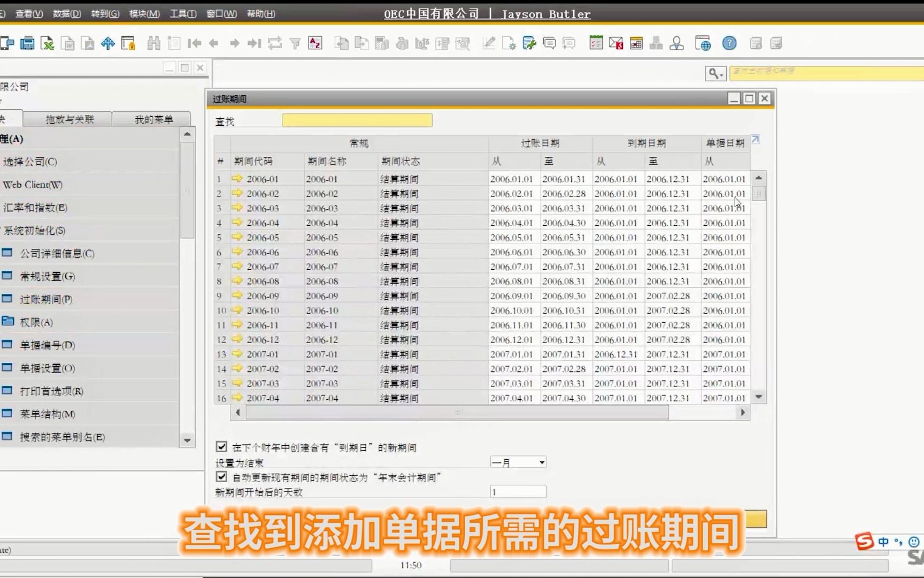Click the Find binoculars icon
The image size is (924, 578).
pyautogui.click(x=154, y=43)
